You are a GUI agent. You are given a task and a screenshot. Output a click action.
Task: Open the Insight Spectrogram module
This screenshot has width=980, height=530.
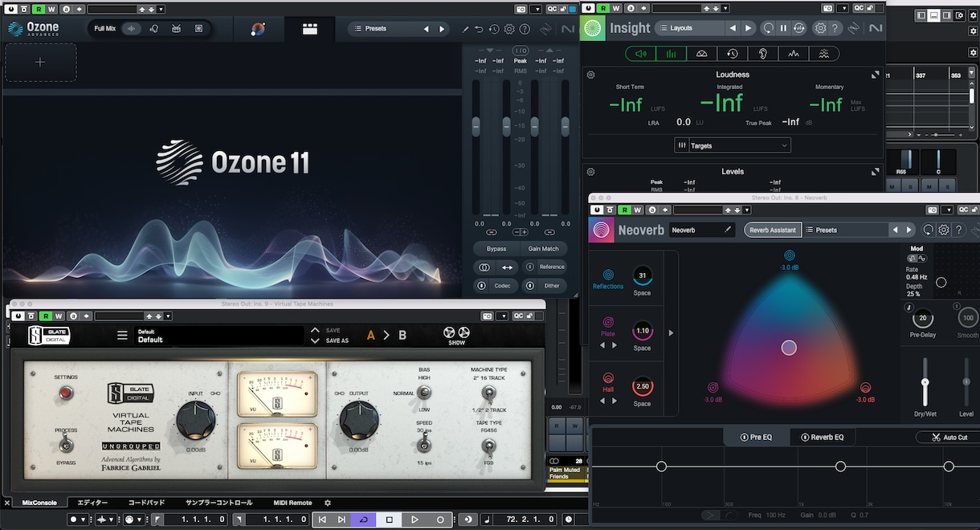(x=824, y=54)
